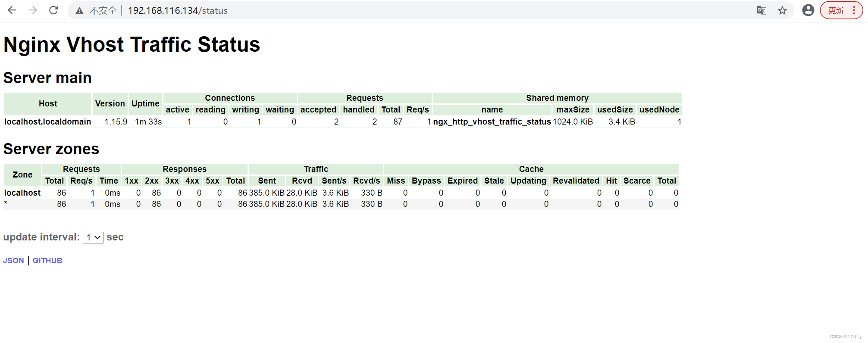Click the Responses header in Server zones
Image resolution: width=868 pixels, height=343 pixels.
(185, 169)
